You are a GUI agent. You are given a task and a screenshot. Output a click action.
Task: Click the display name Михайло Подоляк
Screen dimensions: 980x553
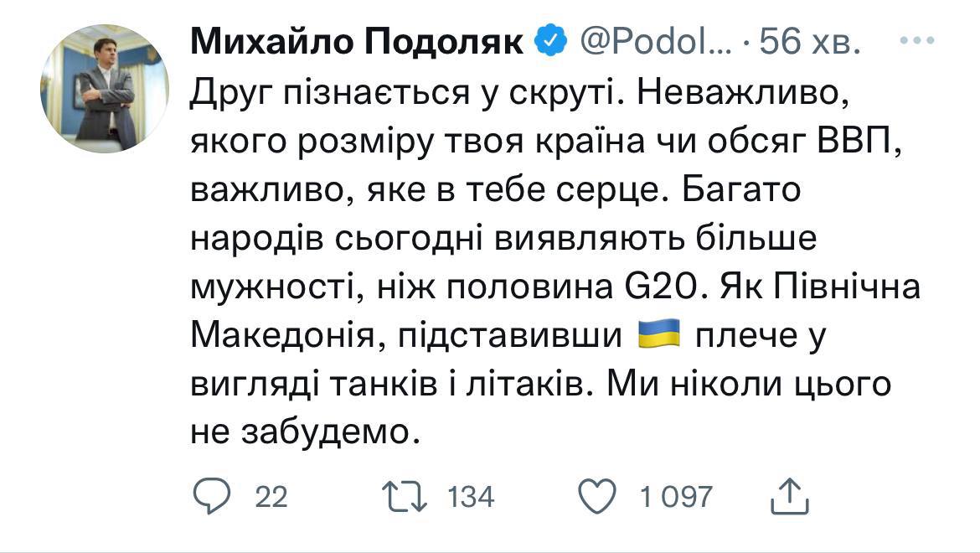(358, 40)
